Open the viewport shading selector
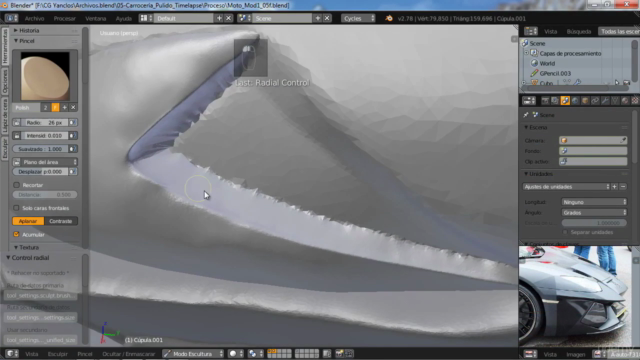Image resolution: width=640 pixels, height=360 pixels. 236,354
